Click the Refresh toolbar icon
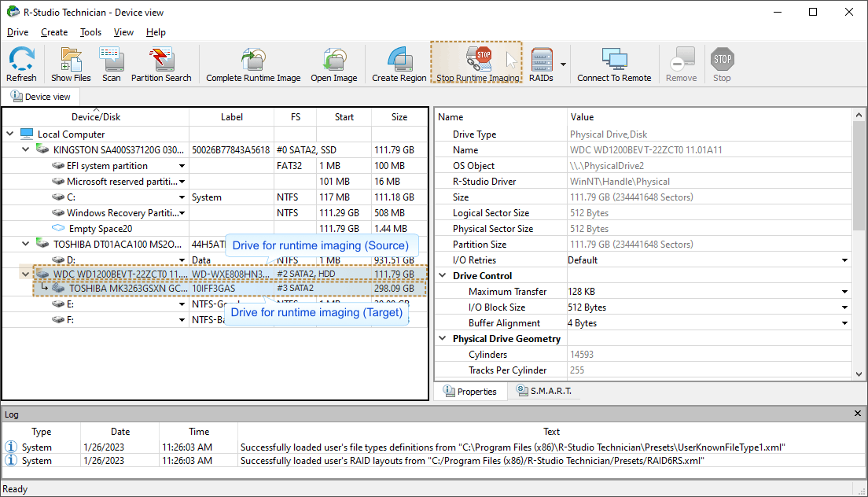 (x=21, y=59)
